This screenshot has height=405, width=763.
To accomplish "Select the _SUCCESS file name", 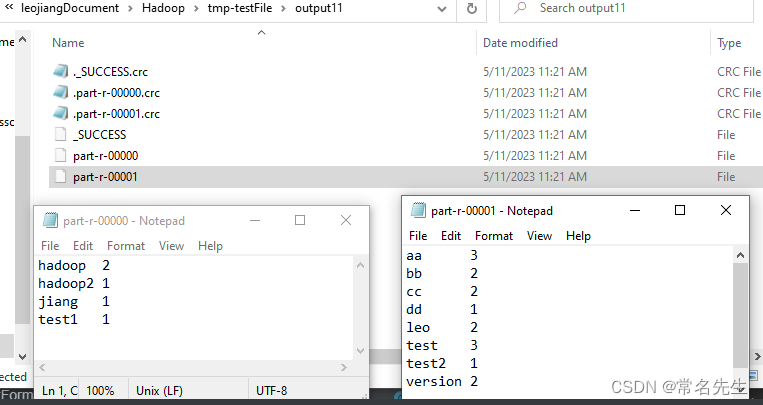I will (100, 134).
